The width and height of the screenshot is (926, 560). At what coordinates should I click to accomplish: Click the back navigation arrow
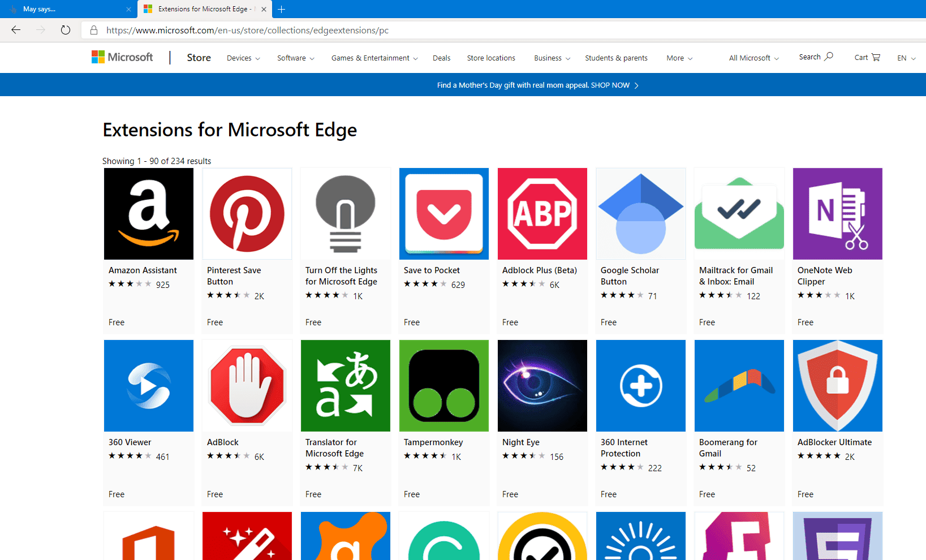pyautogui.click(x=15, y=30)
